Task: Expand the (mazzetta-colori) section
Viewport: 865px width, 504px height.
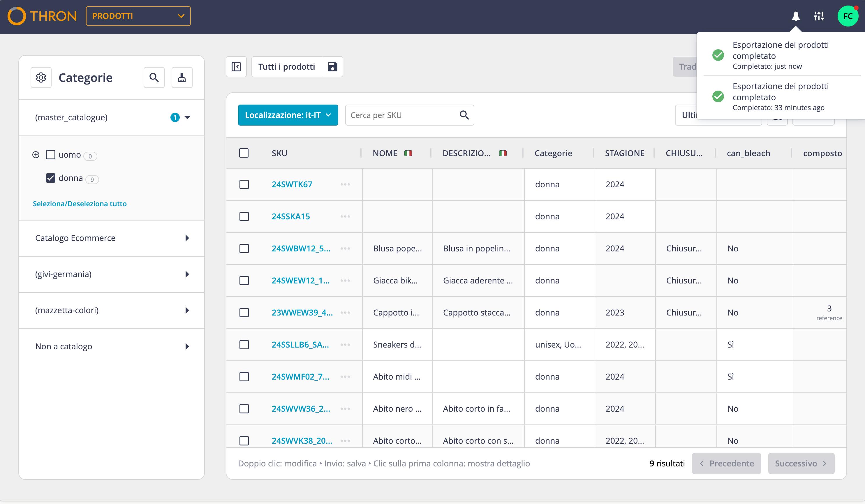Action: tap(112, 310)
